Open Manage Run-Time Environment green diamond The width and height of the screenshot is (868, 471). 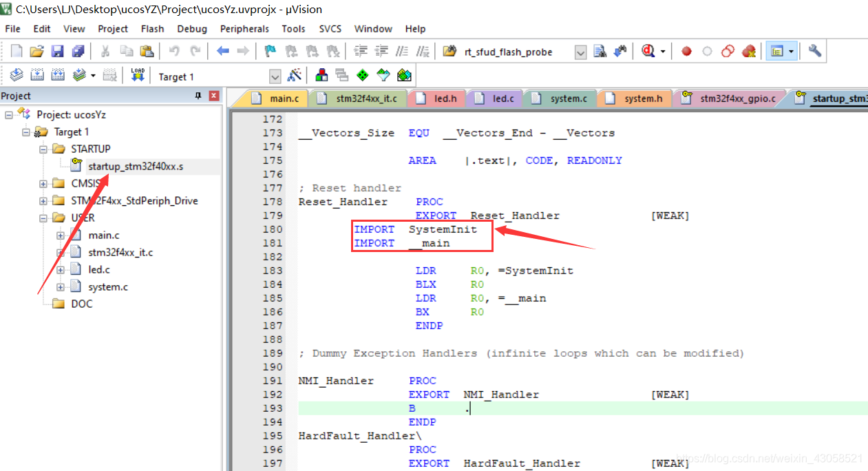point(363,75)
